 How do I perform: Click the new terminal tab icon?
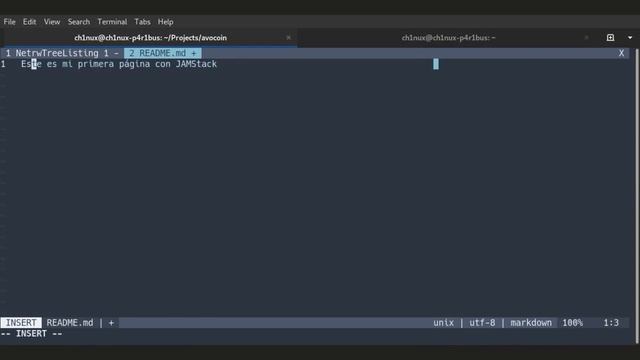(610, 38)
